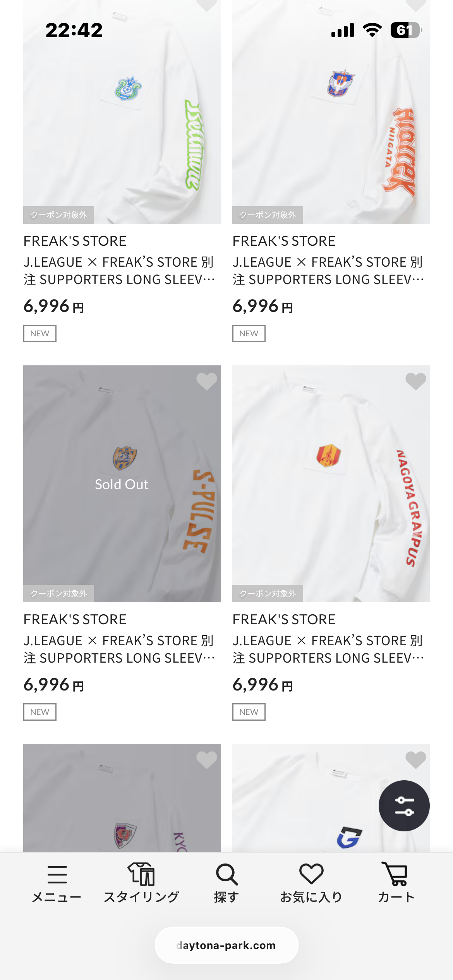The width and height of the screenshot is (453, 980).
Task: Tap the NEW badge under Niigata shirt
Action: (x=249, y=334)
